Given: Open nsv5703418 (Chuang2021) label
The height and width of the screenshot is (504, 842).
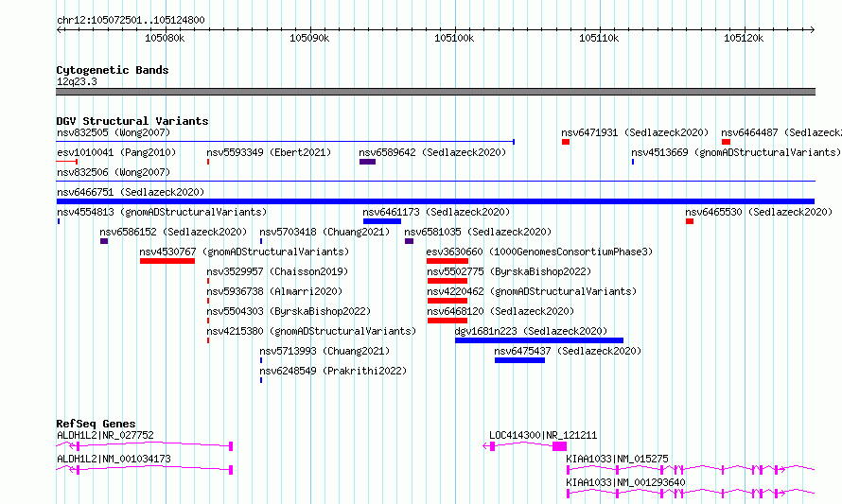Looking at the screenshot, I should (325, 232).
